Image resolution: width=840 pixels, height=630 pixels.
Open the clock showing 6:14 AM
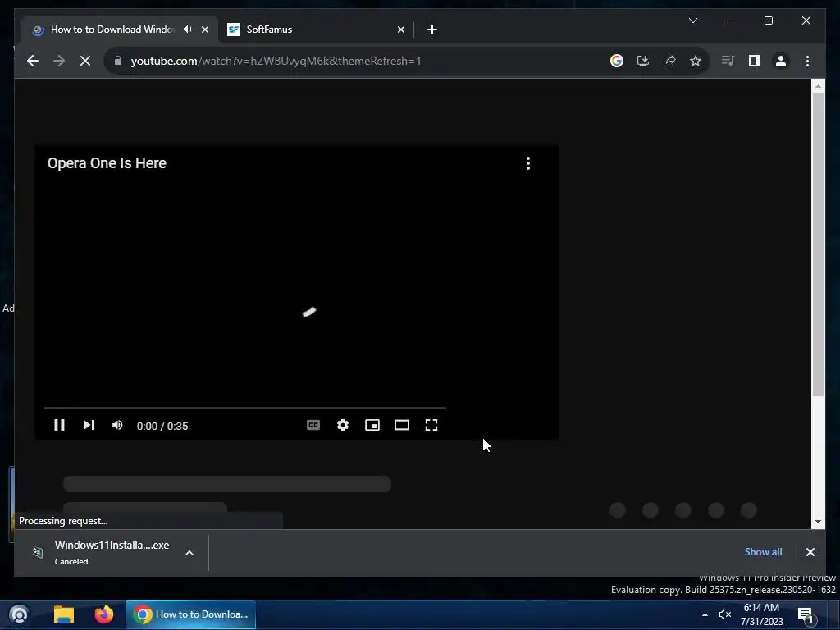click(761, 614)
